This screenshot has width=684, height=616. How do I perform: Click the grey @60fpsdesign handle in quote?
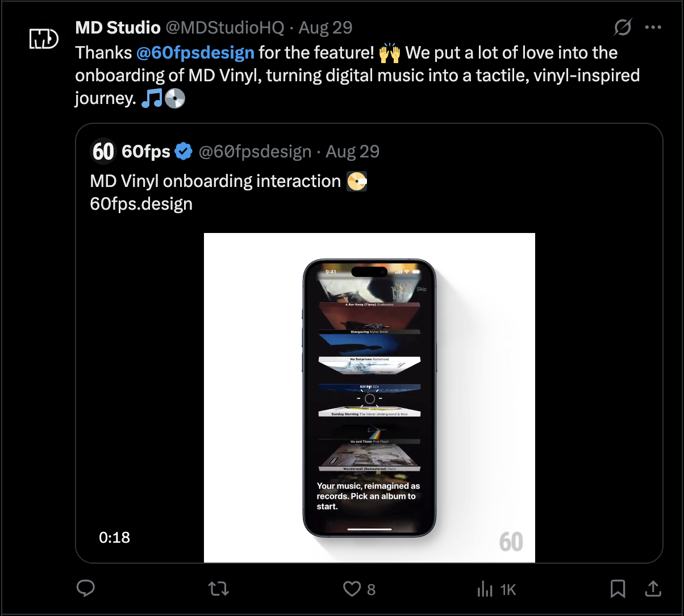point(255,151)
